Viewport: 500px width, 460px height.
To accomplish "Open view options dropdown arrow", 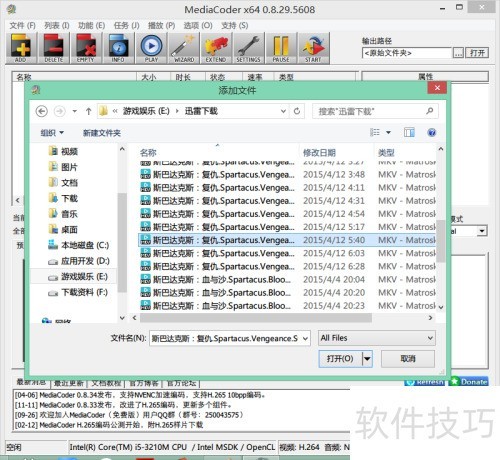I will click(x=388, y=132).
